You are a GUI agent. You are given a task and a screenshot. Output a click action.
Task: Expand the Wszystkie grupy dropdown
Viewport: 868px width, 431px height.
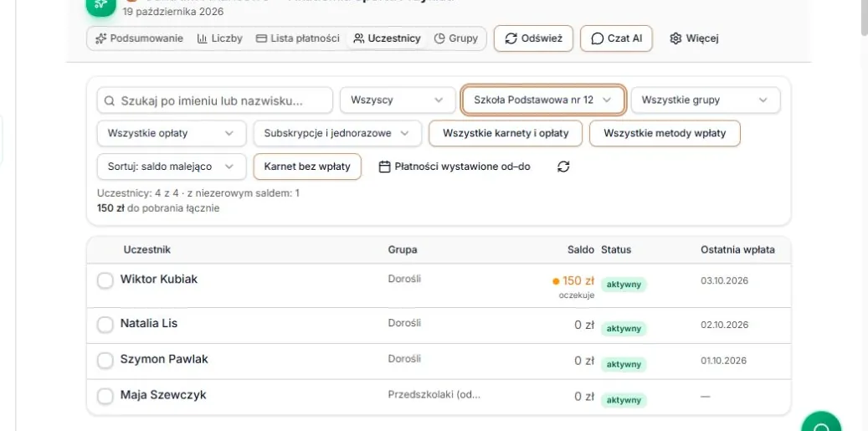(706, 100)
